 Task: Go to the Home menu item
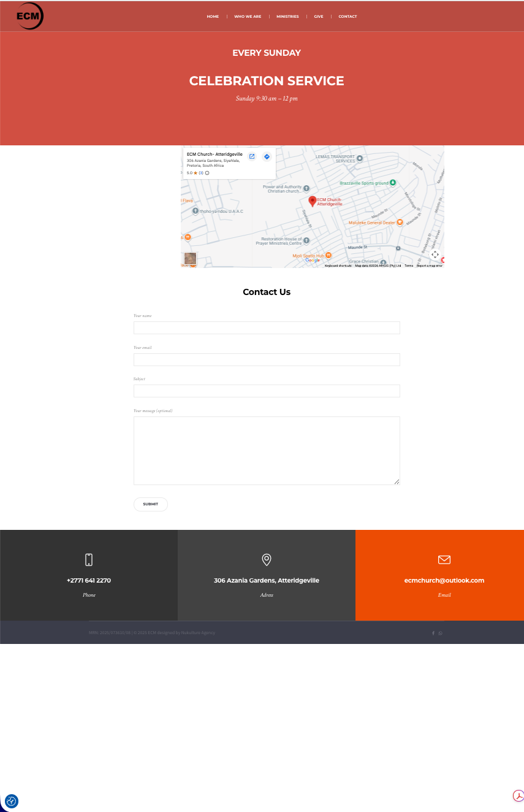click(213, 17)
